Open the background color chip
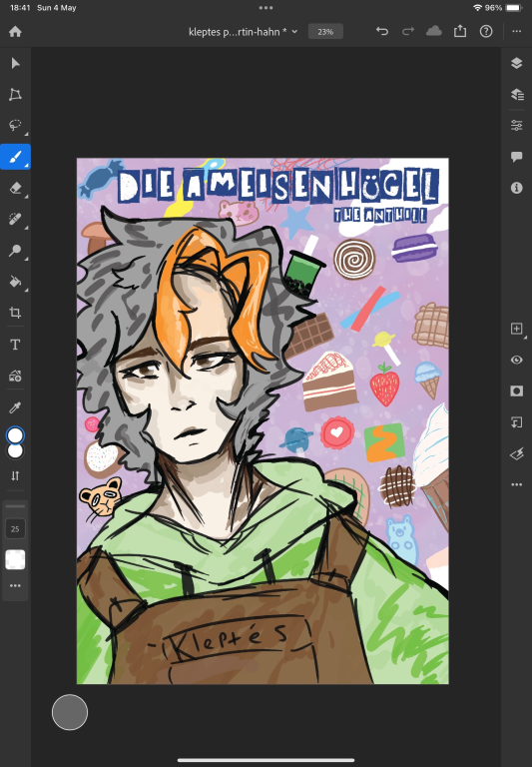532x767 pixels. pos(15,451)
